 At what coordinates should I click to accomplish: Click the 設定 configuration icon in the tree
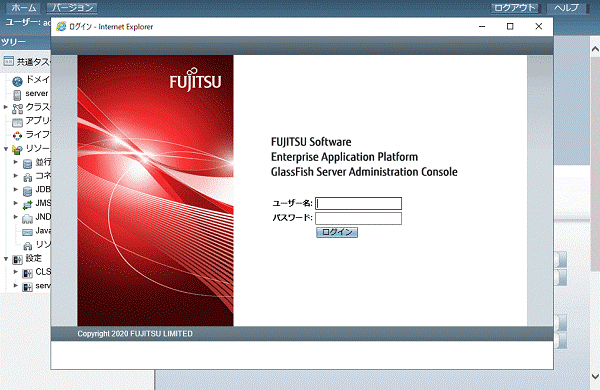point(18,260)
